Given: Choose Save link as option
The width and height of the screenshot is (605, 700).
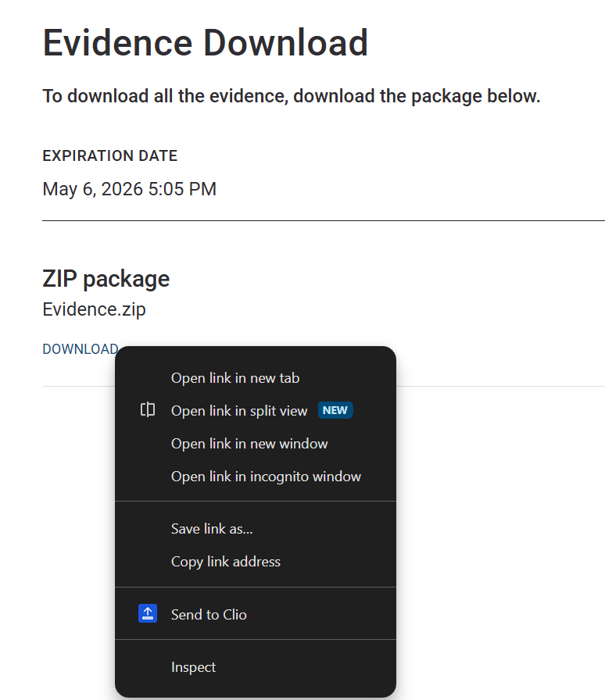Looking at the screenshot, I should [x=212, y=528].
